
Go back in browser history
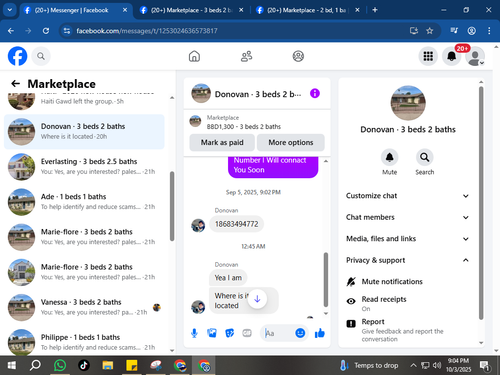tap(11, 31)
